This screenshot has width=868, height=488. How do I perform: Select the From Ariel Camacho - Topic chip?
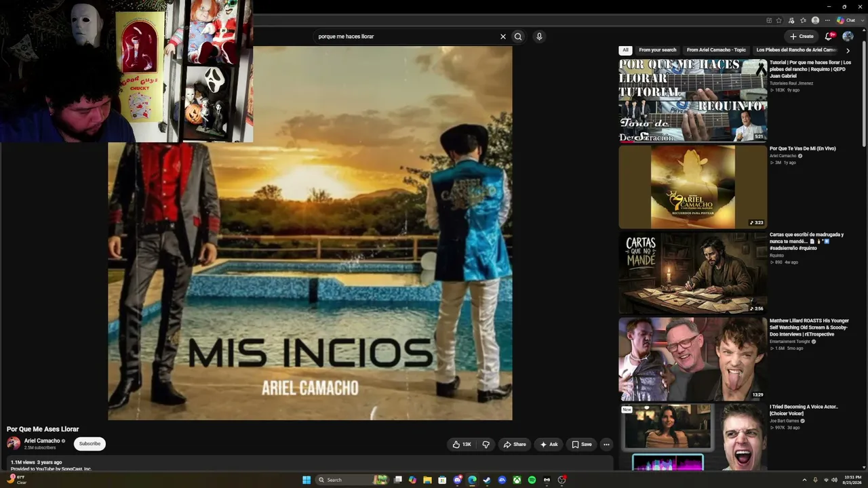point(716,50)
